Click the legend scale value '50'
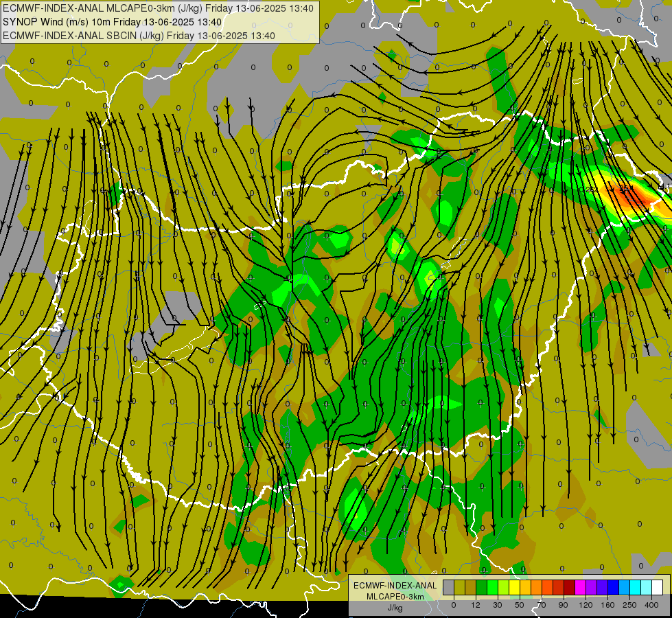Image resolution: width=672 pixels, height=618 pixels. pyautogui.click(x=520, y=605)
